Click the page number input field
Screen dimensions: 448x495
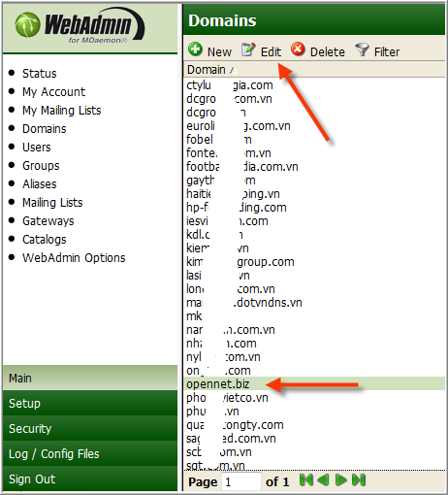coord(241,481)
